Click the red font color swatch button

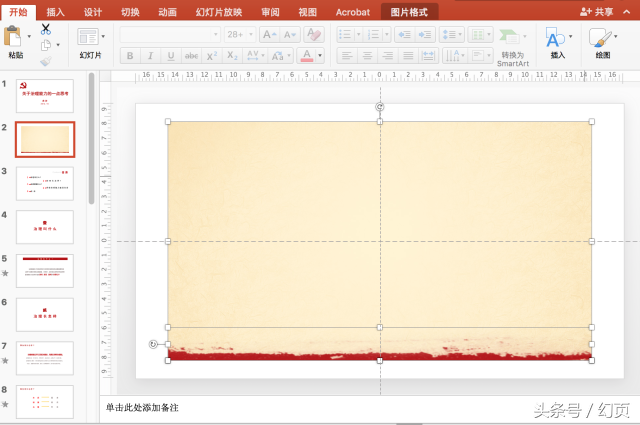click(307, 56)
